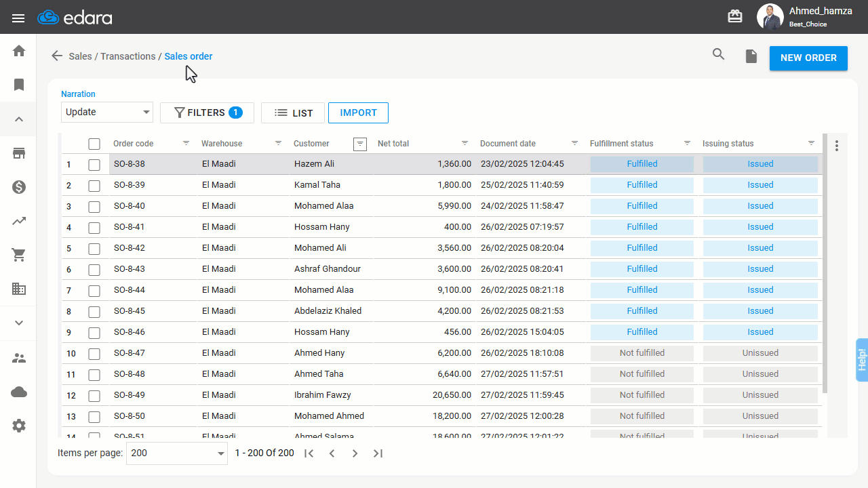Open the Customer column filter

[360, 144]
